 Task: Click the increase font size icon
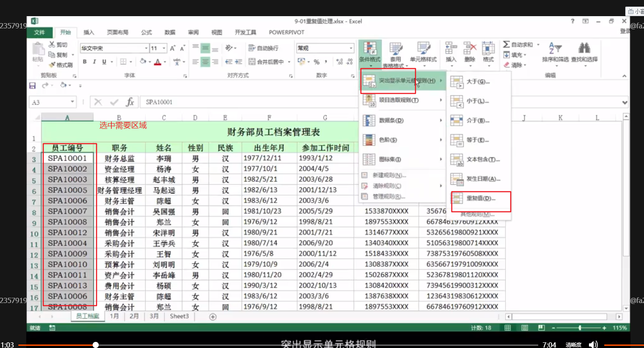pyautogui.click(x=173, y=48)
